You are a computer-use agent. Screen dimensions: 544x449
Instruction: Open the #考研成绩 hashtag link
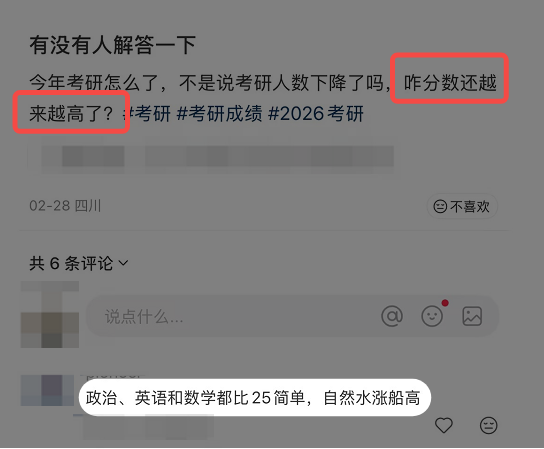tap(219, 113)
